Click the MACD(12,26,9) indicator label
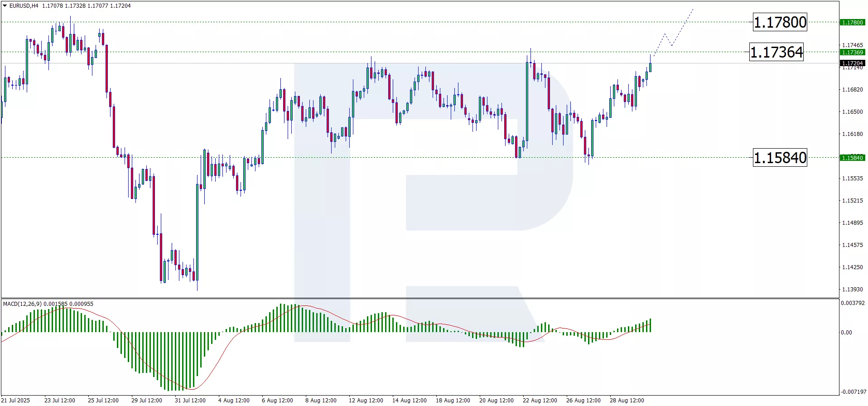The image size is (868, 406). [x=22, y=304]
